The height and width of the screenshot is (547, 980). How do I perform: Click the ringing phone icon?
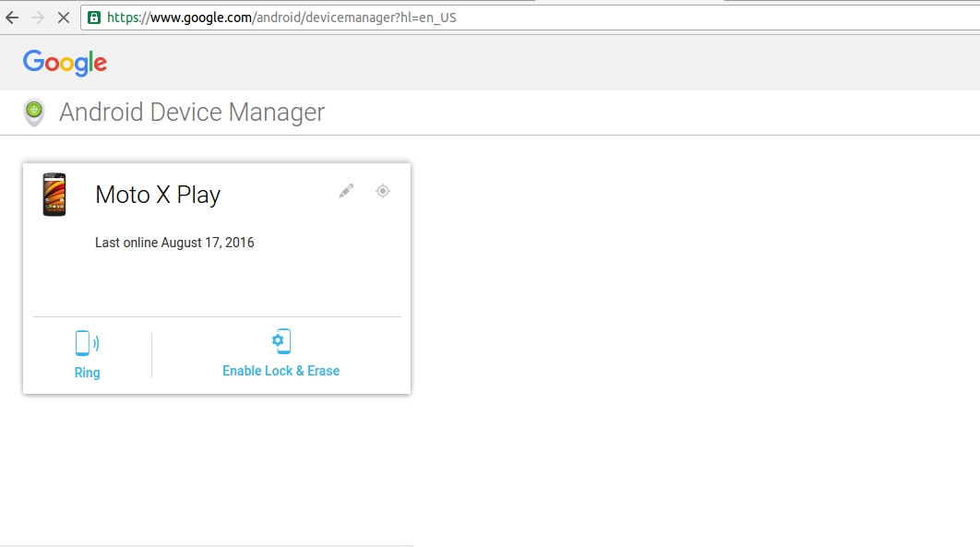coord(87,343)
